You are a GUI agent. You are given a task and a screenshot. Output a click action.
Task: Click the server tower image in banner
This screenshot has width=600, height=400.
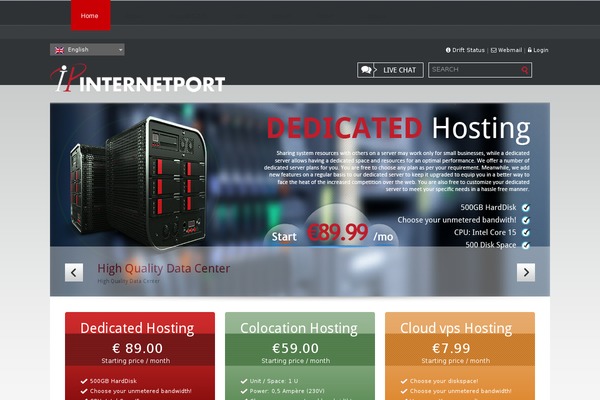click(139, 182)
